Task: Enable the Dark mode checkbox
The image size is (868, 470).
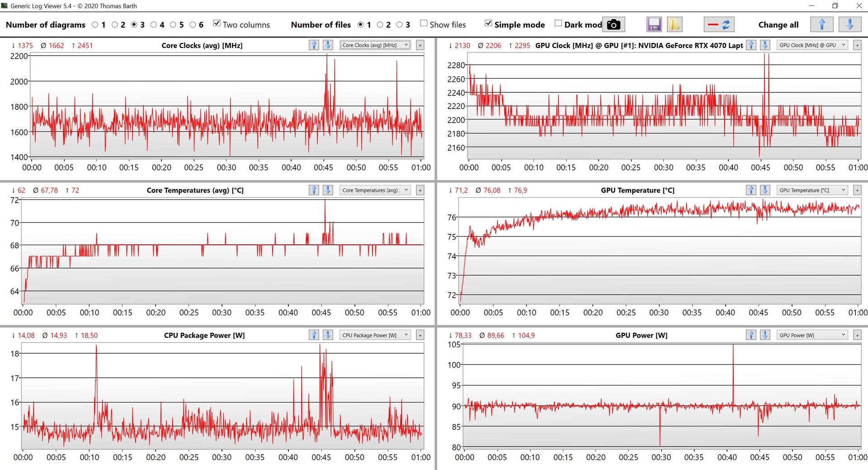Action: pyautogui.click(x=558, y=24)
